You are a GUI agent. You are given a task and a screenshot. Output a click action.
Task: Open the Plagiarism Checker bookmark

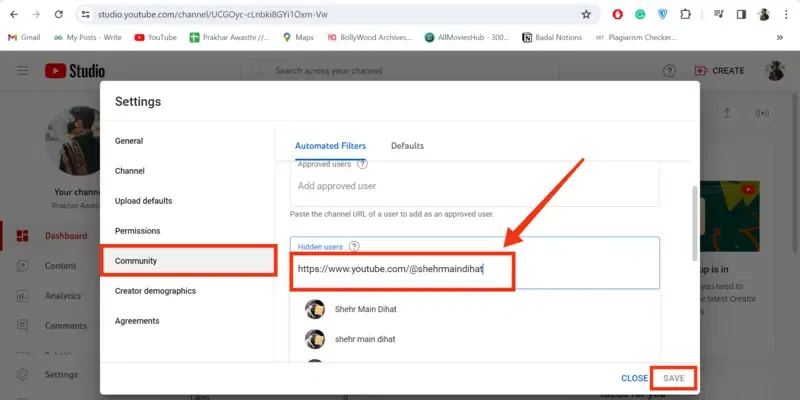click(x=636, y=37)
